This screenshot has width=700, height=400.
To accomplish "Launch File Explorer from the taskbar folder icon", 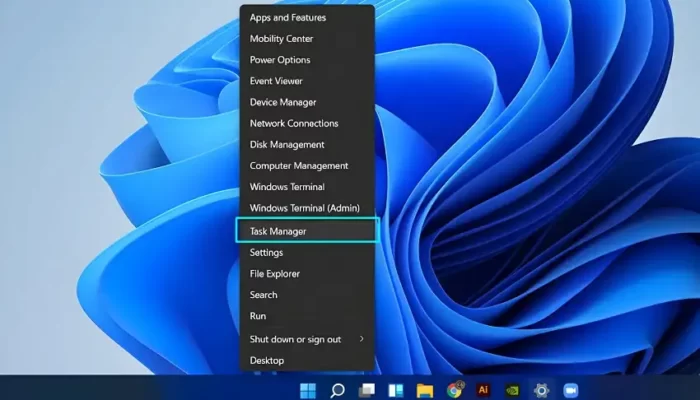I will (x=425, y=390).
